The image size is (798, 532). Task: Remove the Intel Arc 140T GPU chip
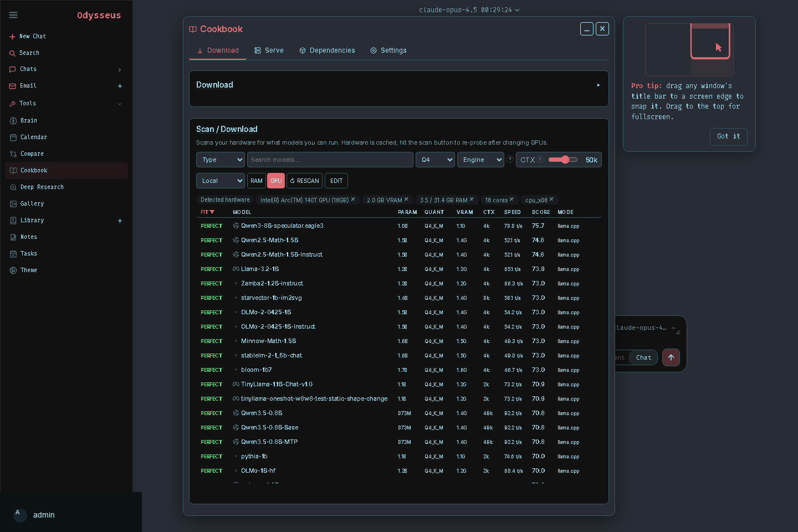point(353,199)
